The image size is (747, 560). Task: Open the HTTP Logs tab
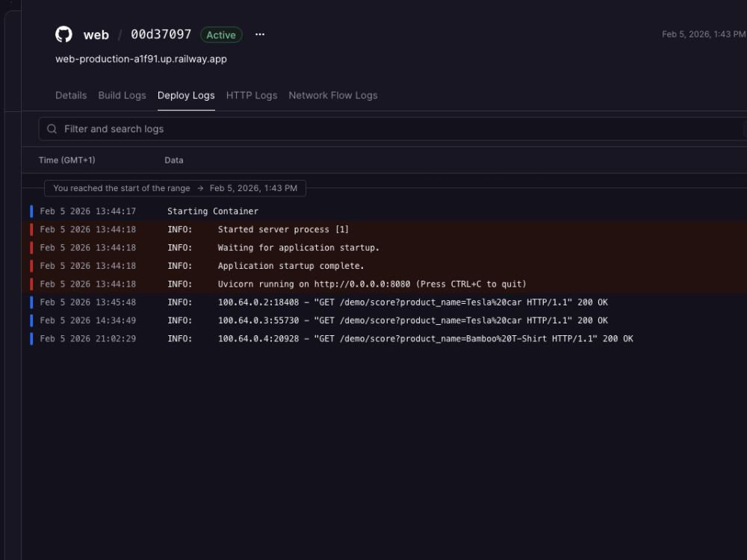(x=252, y=96)
